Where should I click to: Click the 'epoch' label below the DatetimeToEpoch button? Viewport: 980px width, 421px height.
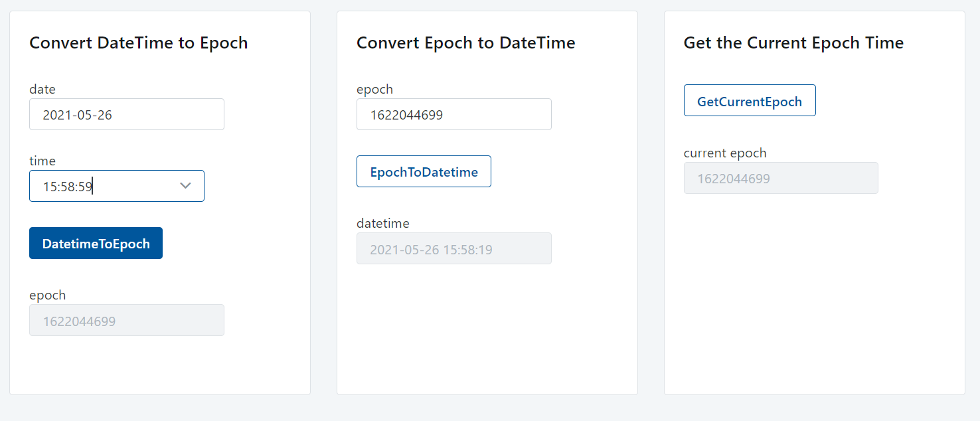pos(47,295)
